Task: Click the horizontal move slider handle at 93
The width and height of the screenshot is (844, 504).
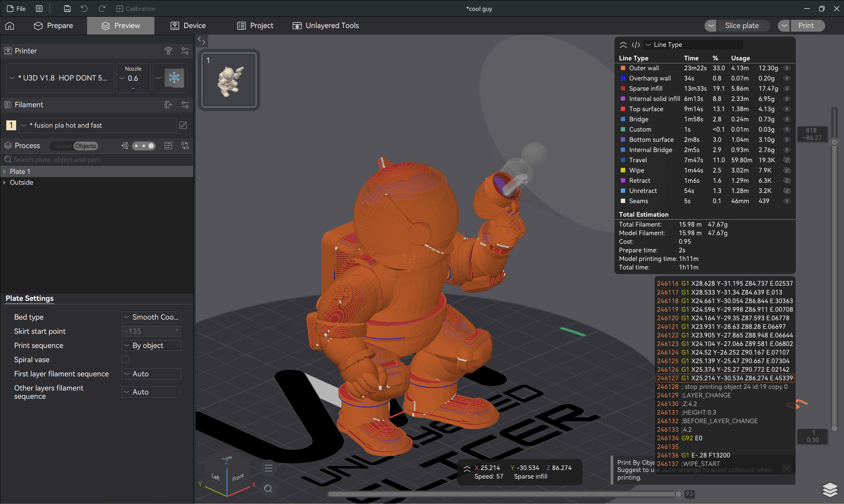Action: (x=678, y=494)
